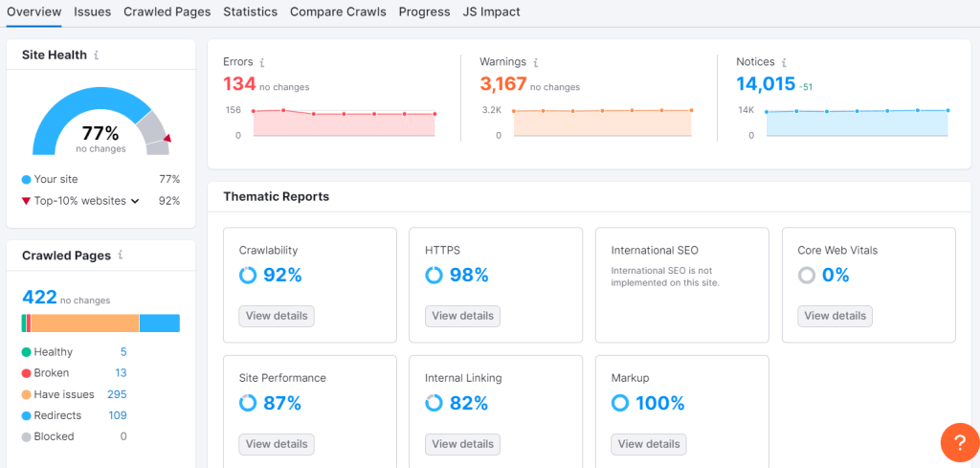The image size is (980, 468).
Task: Click the Core Web Vitals 0% score
Action: click(x=835, y=275)
